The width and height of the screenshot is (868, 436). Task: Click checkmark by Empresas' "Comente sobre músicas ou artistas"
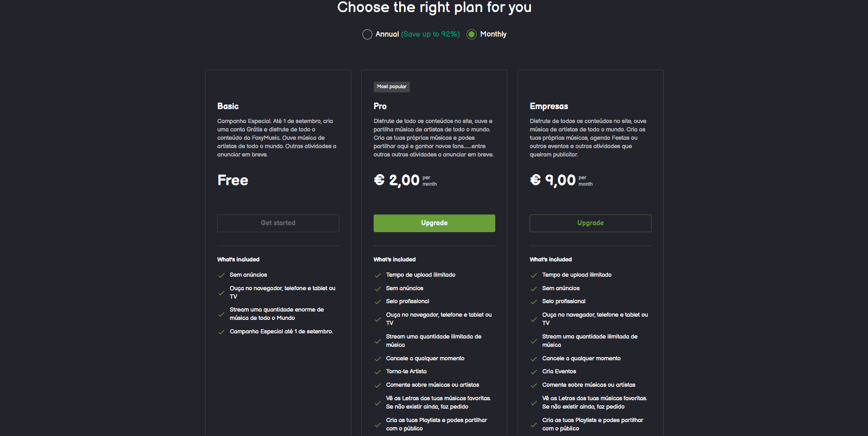(x=534, y=385)
